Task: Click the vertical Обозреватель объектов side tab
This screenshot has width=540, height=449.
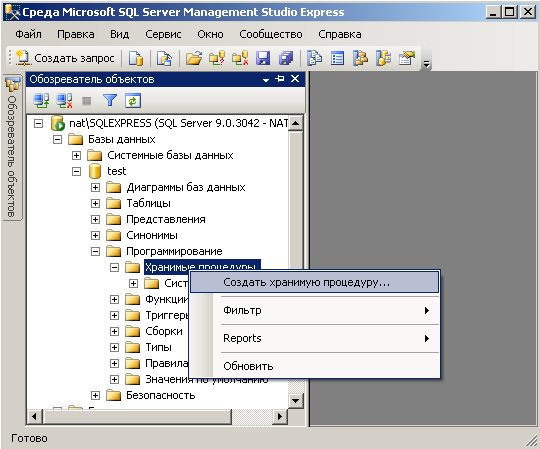Action: [x=12, y=147]
